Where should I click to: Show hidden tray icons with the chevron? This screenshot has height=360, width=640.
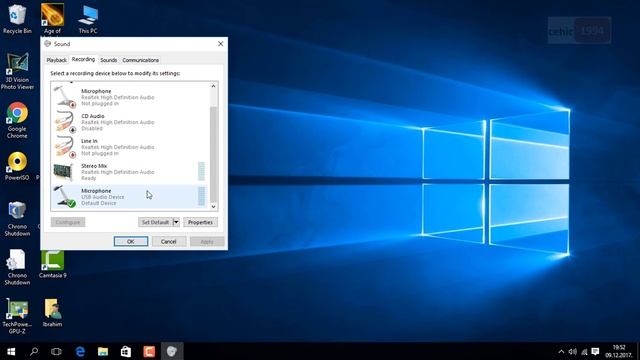561,351
